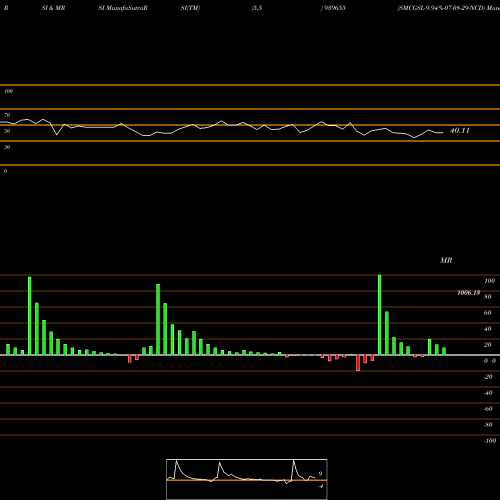This screenshot has width=500, height=500.
Task: Click the mini chart value 9
Action: (320, 474)
